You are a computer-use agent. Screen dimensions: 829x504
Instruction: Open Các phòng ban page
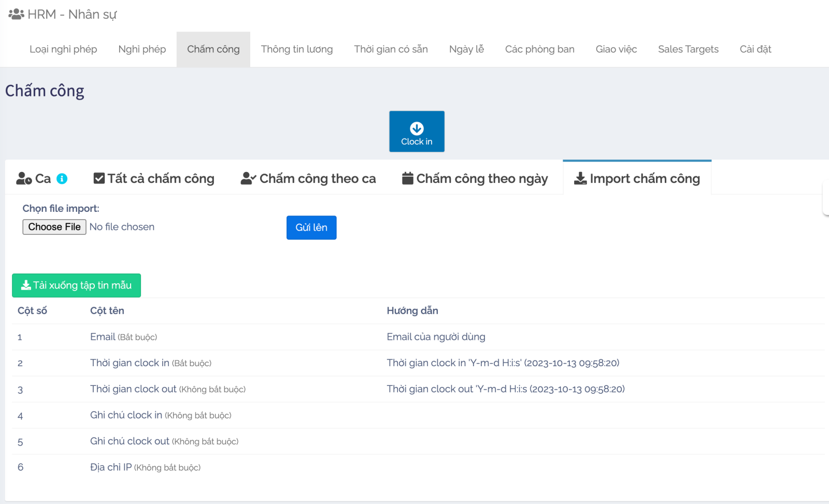[x=539, y=49]
